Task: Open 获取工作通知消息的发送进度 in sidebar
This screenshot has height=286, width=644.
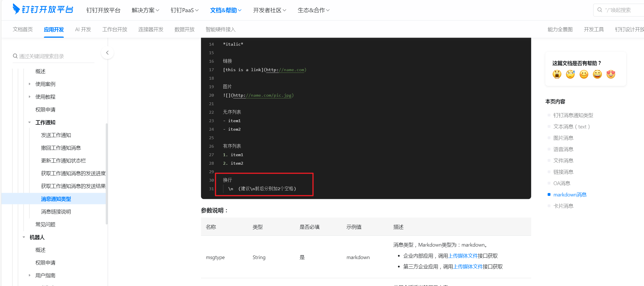Action: 73,173
